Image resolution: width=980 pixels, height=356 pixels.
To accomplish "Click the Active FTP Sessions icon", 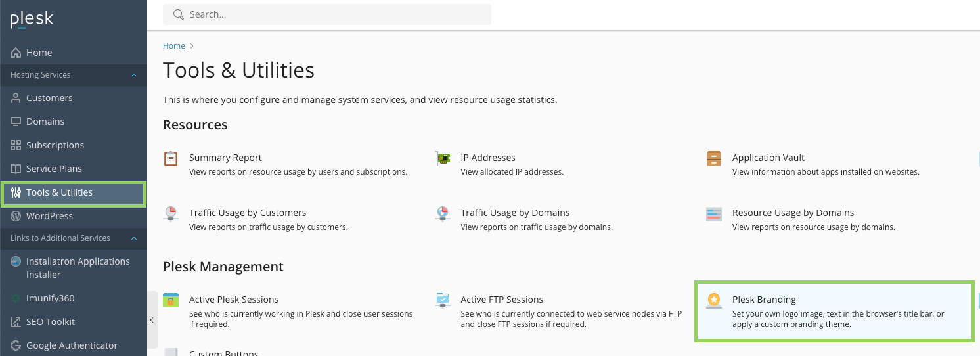I will point(443,300).
